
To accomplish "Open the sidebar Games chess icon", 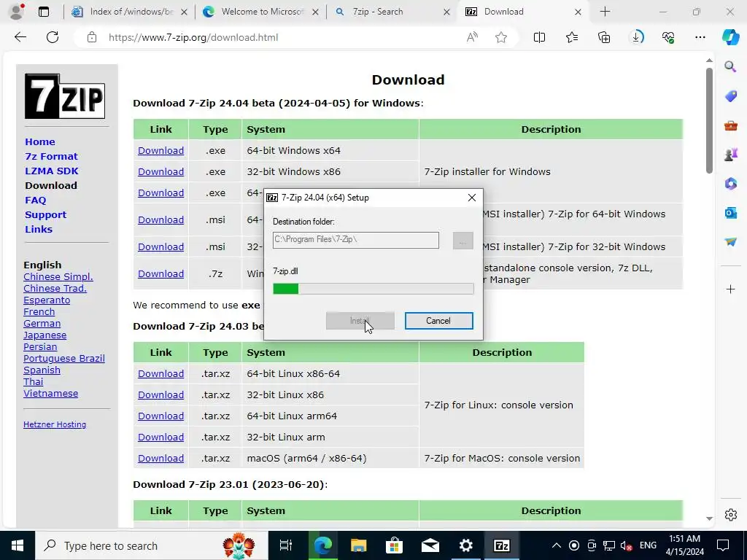I will click(730, 155).
